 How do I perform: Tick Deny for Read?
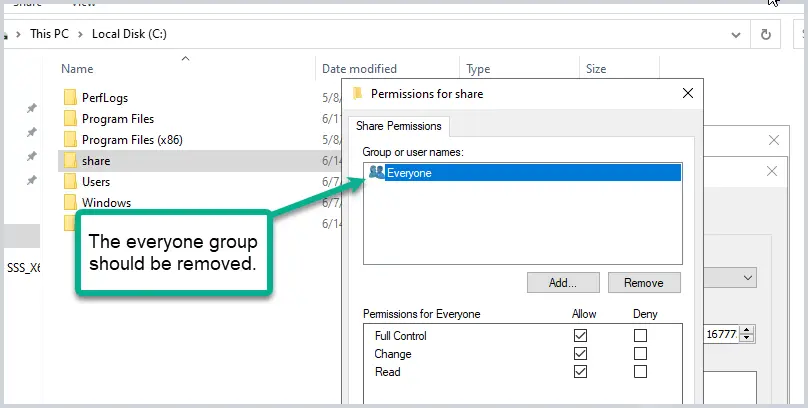(641, 371)
